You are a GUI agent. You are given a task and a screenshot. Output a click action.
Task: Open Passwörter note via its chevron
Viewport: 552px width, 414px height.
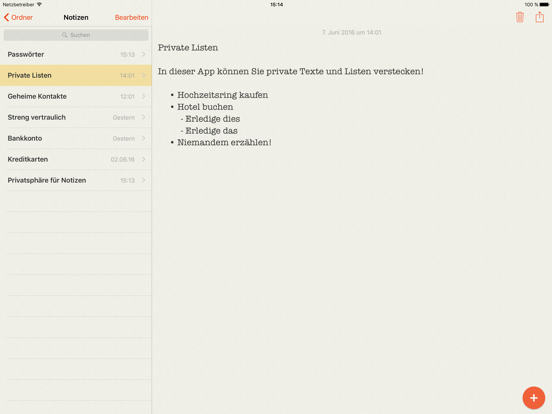point(144,54)
